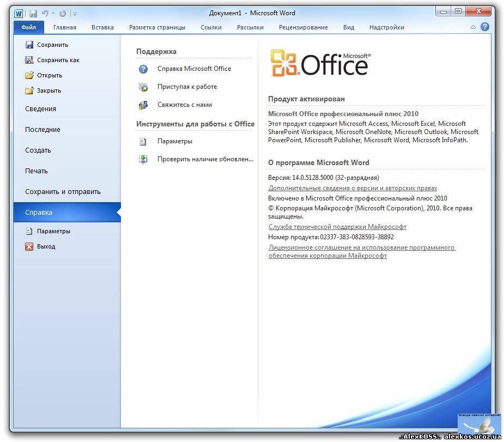Screen dimensions: 504x442
Task: Click the Закрыть folder icon
Action: pyautogui.click(x=29, y=90)
